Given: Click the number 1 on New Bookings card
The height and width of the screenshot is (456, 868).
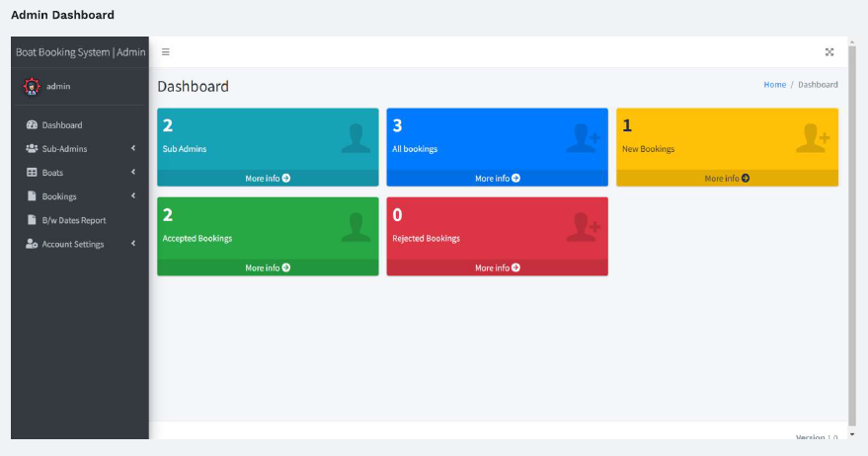Looking at the screenshot, I should click(x=627, y=125).
